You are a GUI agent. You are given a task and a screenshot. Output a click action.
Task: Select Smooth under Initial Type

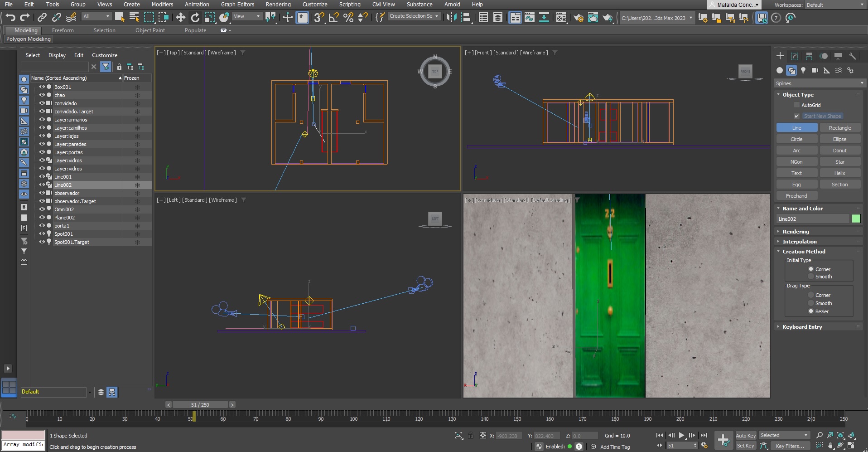click(x=811, y=277)
